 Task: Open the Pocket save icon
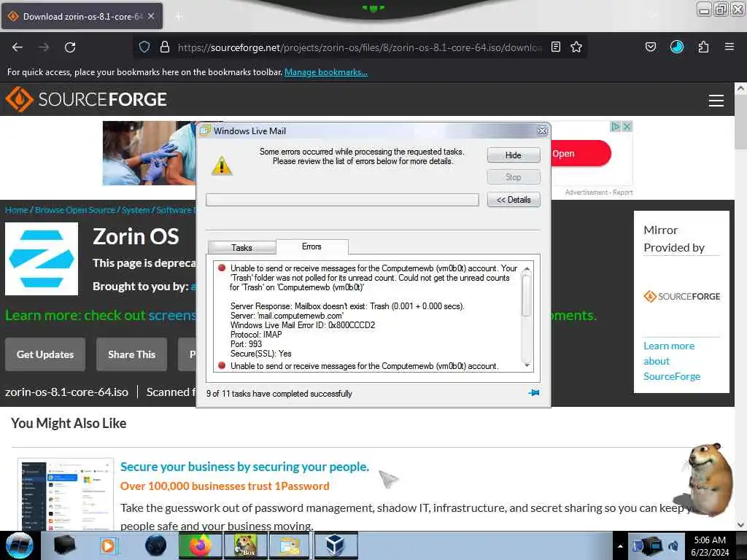point(650,47)
